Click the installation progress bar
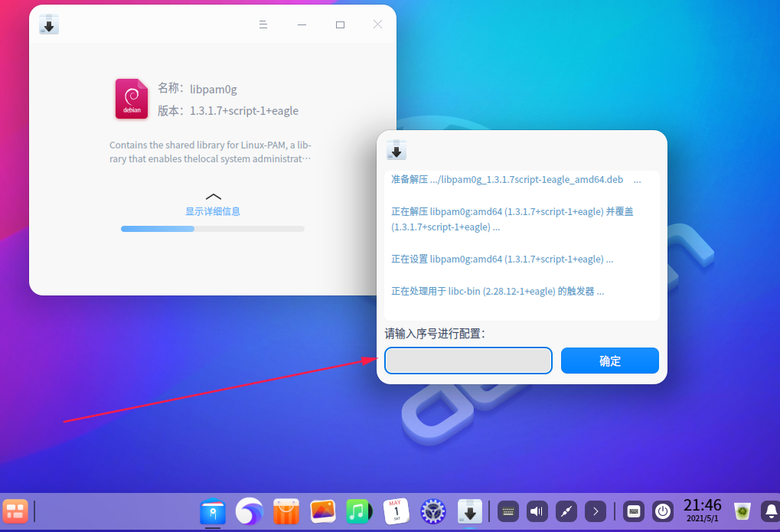Screen dimensions: 780x532 coord(213,229)
